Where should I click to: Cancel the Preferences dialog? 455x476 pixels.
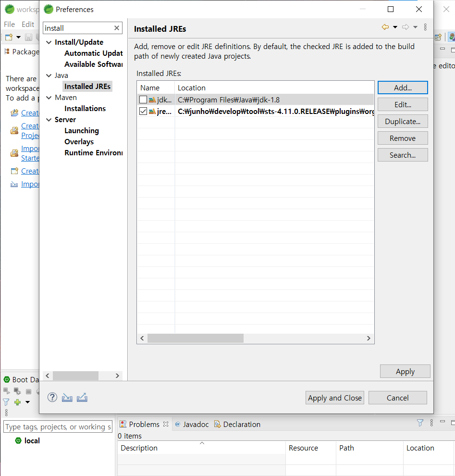(x=397, y=398)
